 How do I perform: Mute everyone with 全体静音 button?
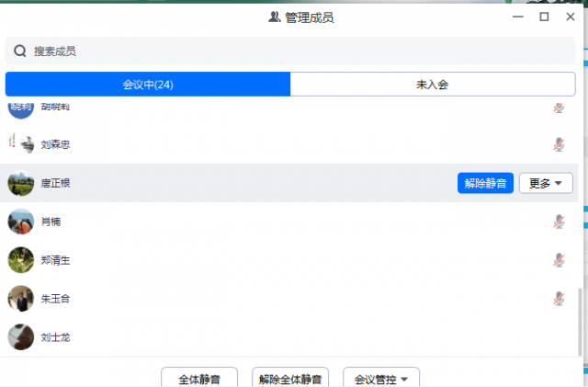199,378
